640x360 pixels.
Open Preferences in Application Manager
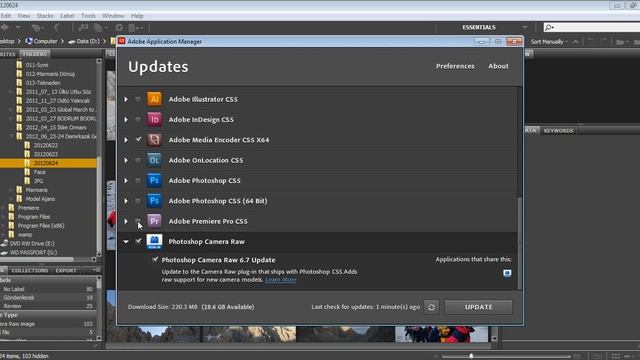pos(455,66)
